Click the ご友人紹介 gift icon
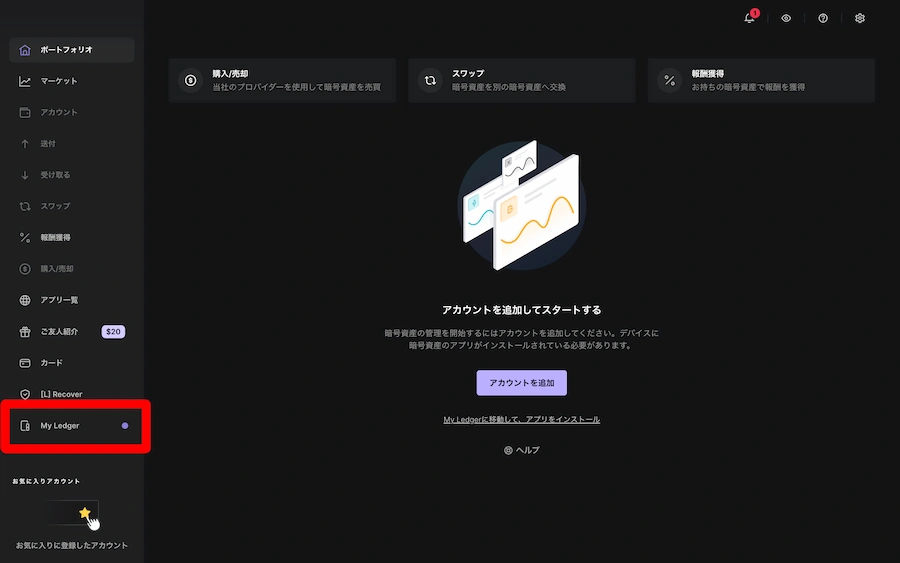Viewport: 900px width, 563px height. [25, 331]
